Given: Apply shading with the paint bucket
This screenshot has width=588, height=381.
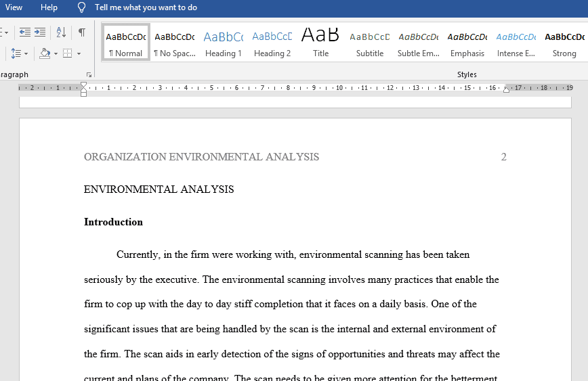Looking at the screenshot, I should coord(45,53).
